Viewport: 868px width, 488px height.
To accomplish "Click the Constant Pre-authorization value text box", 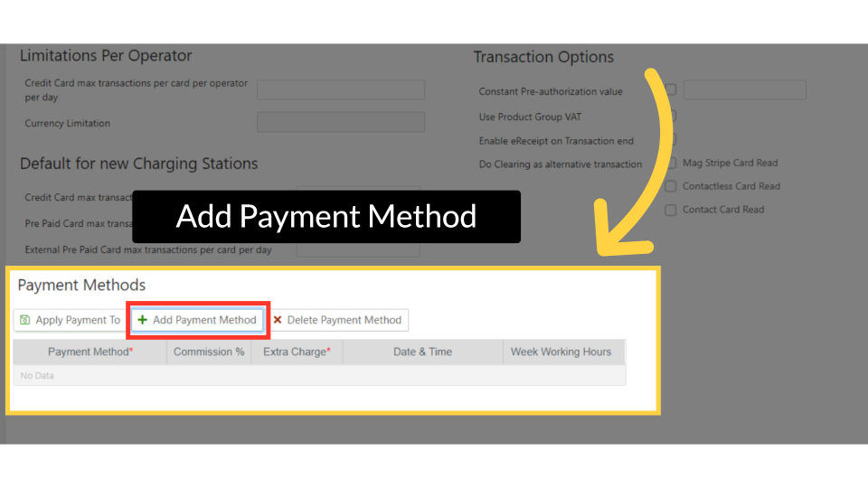I will pos(744,90).
